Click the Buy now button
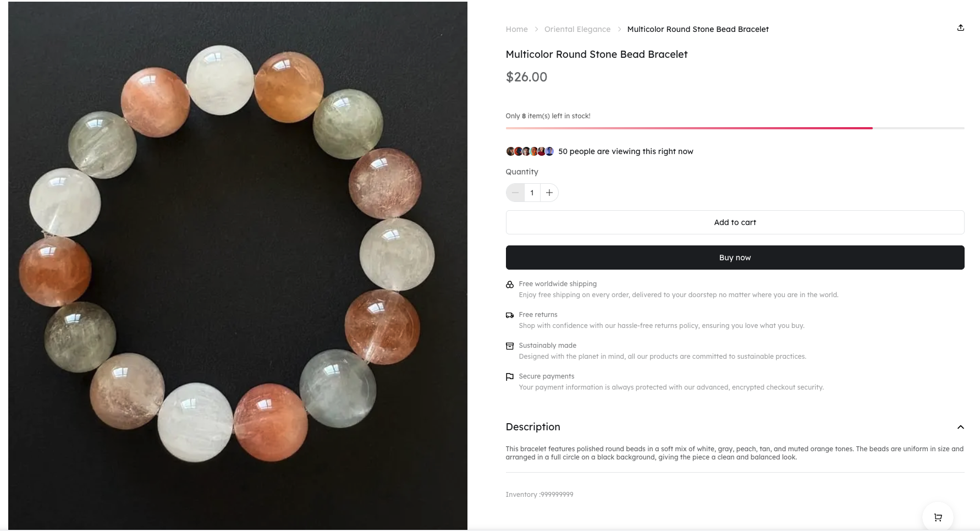Screen dimensions: 980x531 tap(735, 258)
